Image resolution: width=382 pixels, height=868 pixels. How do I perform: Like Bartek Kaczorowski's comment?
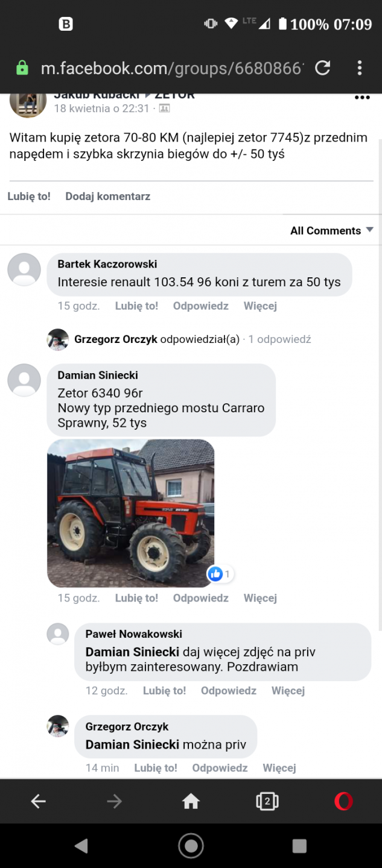136,306
